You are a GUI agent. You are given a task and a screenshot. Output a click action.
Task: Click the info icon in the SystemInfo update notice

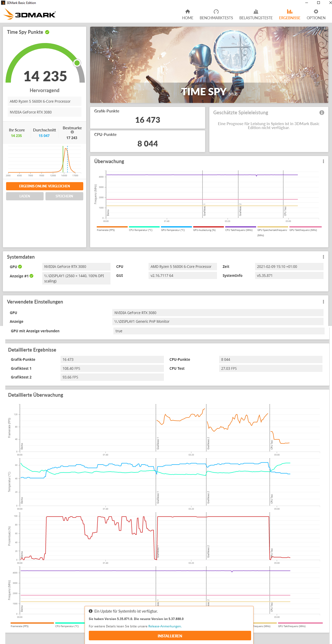coord(91,611)
